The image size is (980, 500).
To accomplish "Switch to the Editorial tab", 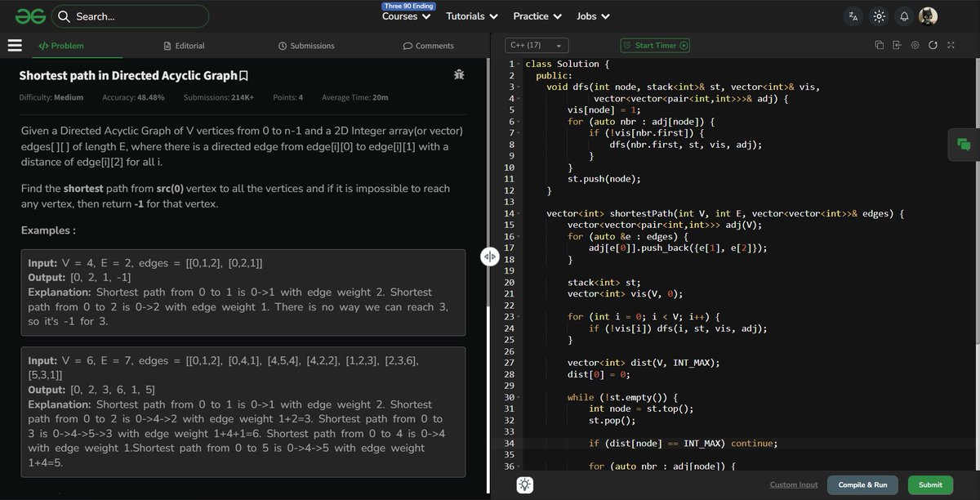I will pyautogui.click(x=185, y=46).
